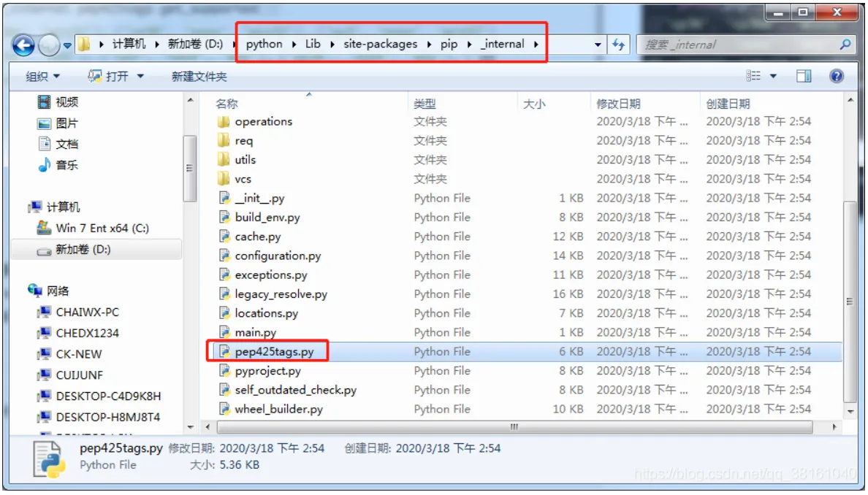Select 网络 in the navigation pane

(x=49, y=291)
